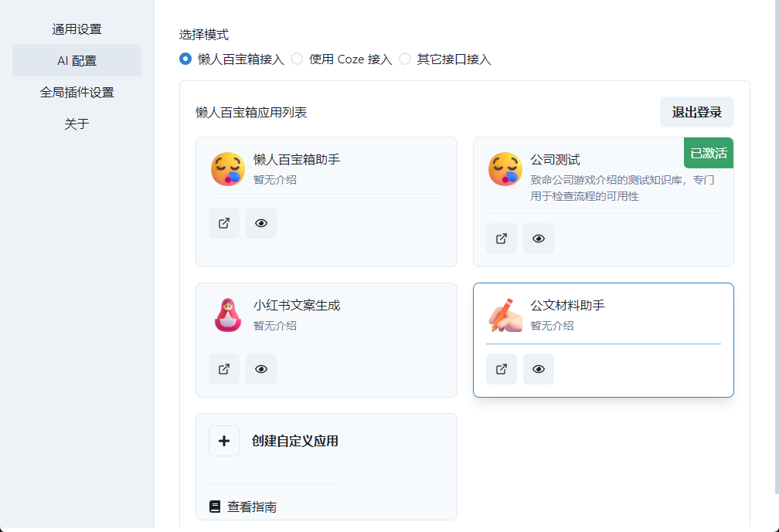Go to 关于 page
Screen dimensions: 779x532
point(77,124)
